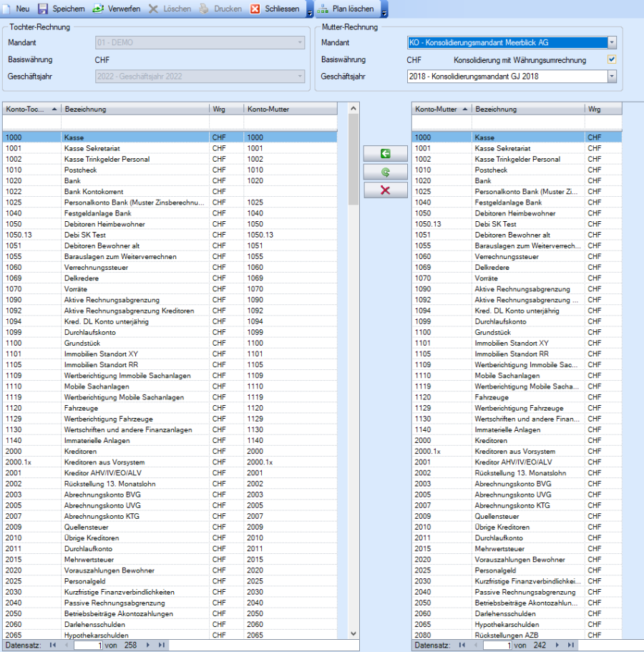This screenshot has height=652, width=644.
Task: Jump to last record in right table
Action: tap(572, 645)
